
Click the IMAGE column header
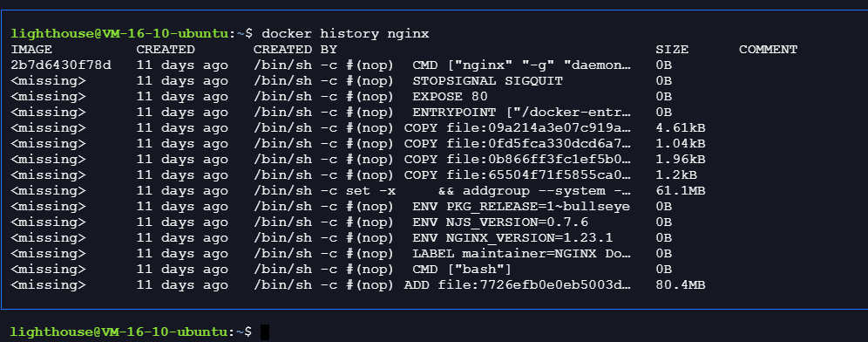point(31,50)
